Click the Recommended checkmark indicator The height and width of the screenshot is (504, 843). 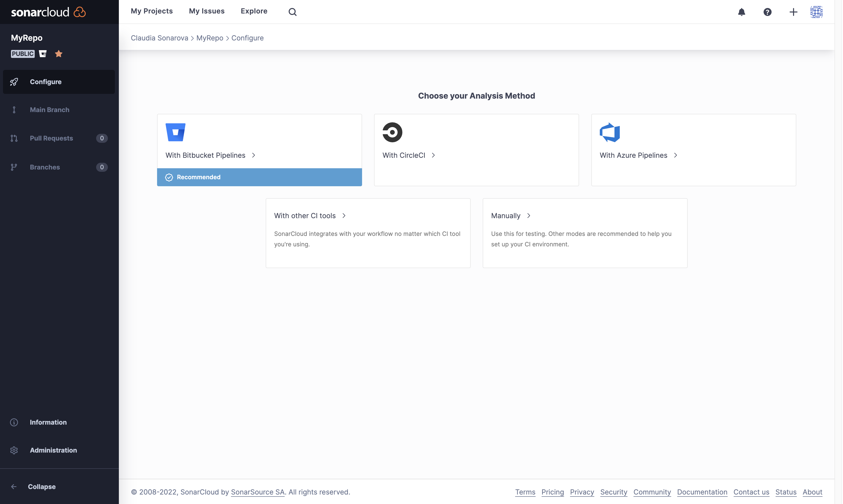pos(169,177)
